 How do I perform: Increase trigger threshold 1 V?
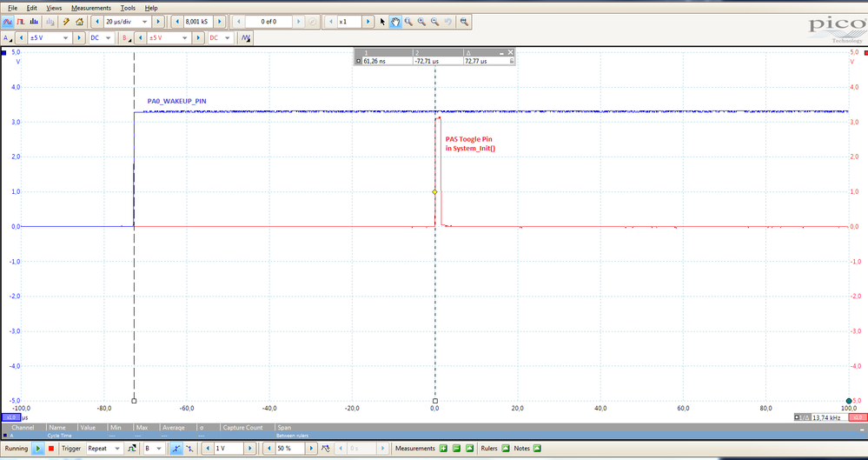pyautogui.click(x=249, y=449)
